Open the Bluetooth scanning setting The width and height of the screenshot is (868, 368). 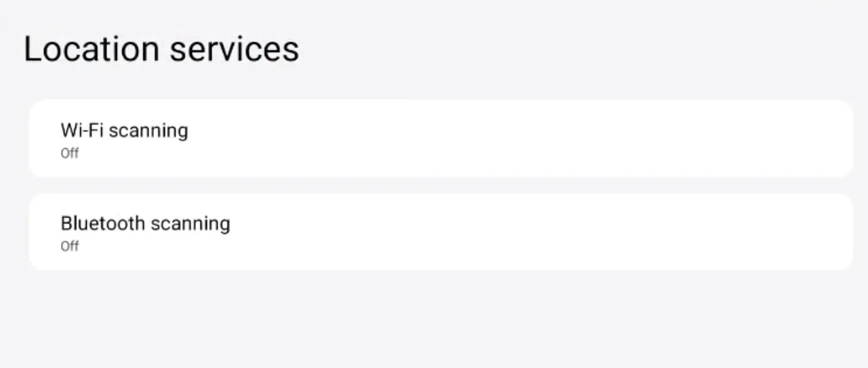tap(439, 232)
